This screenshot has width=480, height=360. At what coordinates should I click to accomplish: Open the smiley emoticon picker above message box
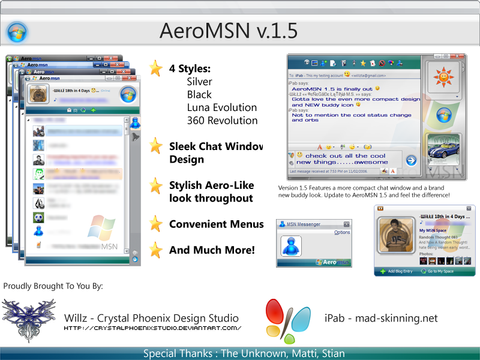coord(329,147)
